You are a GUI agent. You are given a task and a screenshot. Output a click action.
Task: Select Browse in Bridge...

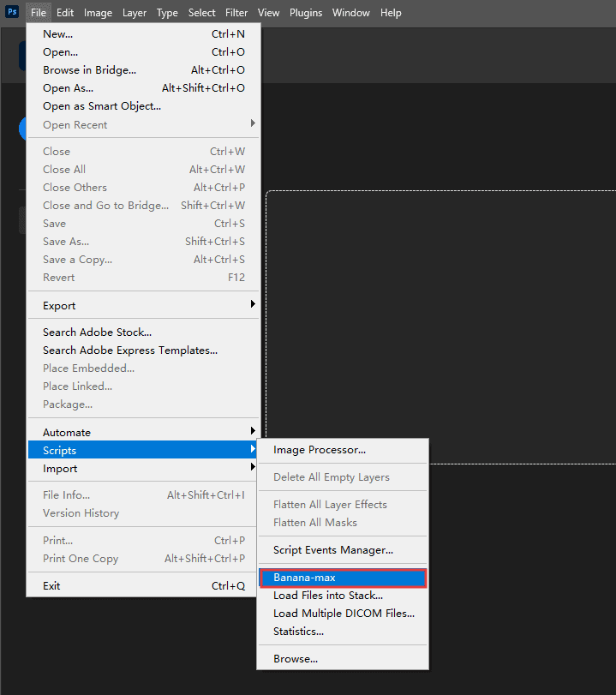tap(143, 70)
